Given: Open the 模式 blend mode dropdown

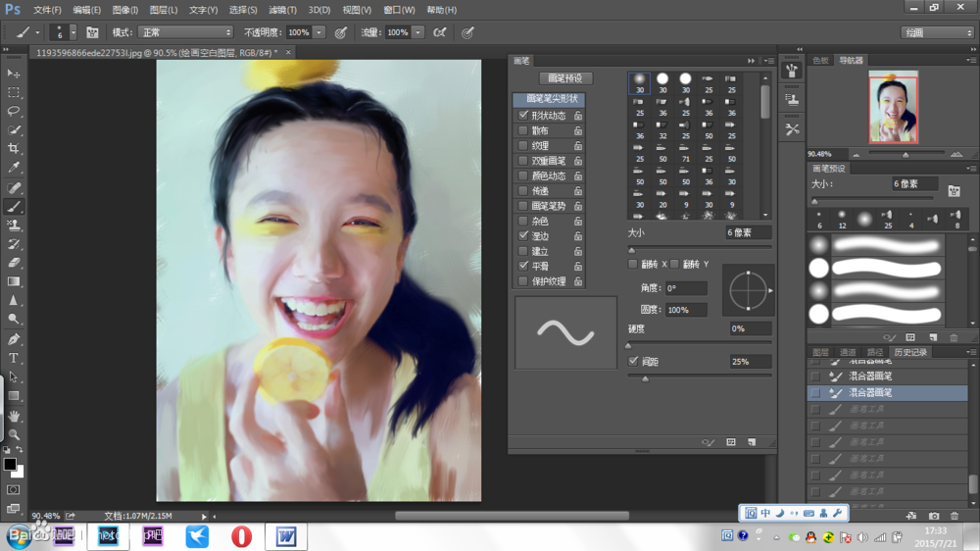Looking at the screenshot, I should (185, 32).
